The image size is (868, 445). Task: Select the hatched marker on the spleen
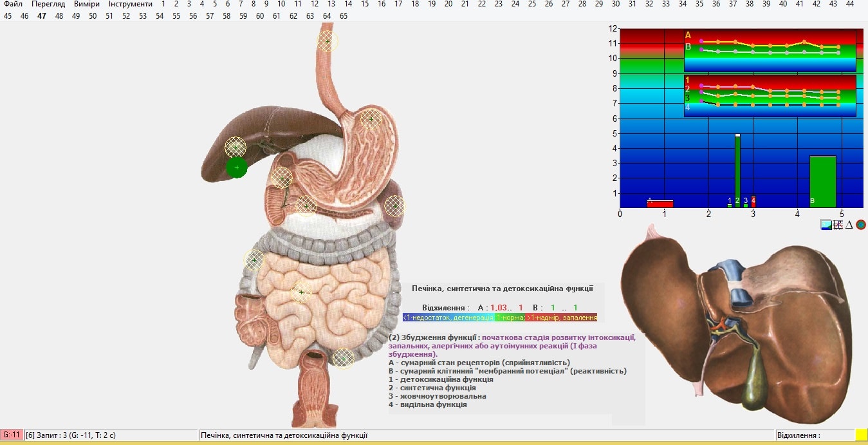point(394,206)
